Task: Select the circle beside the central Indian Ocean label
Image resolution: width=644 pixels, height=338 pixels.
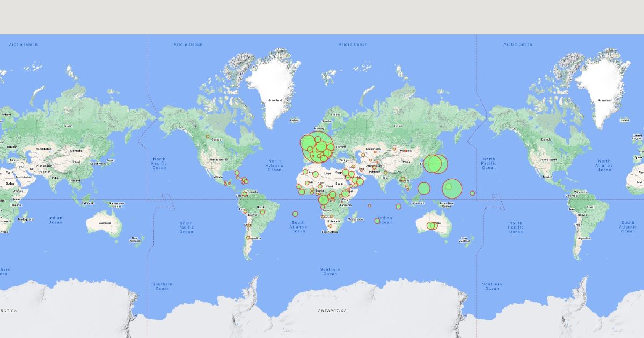Action: [377, 221]
